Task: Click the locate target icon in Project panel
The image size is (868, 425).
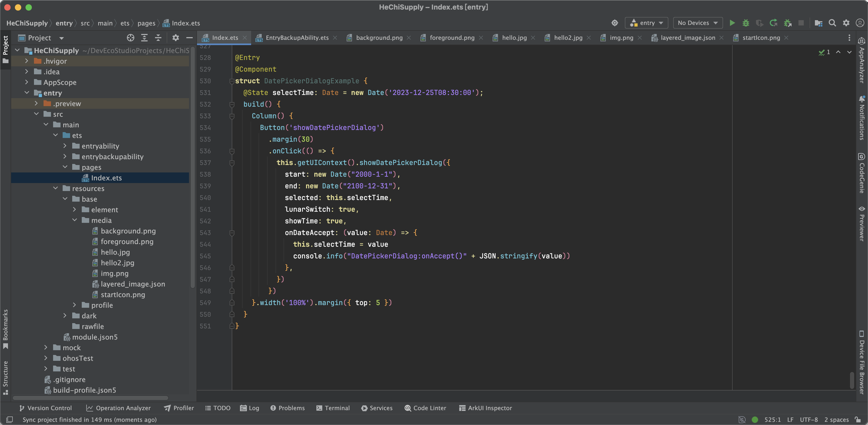Action: pos(130,38)
